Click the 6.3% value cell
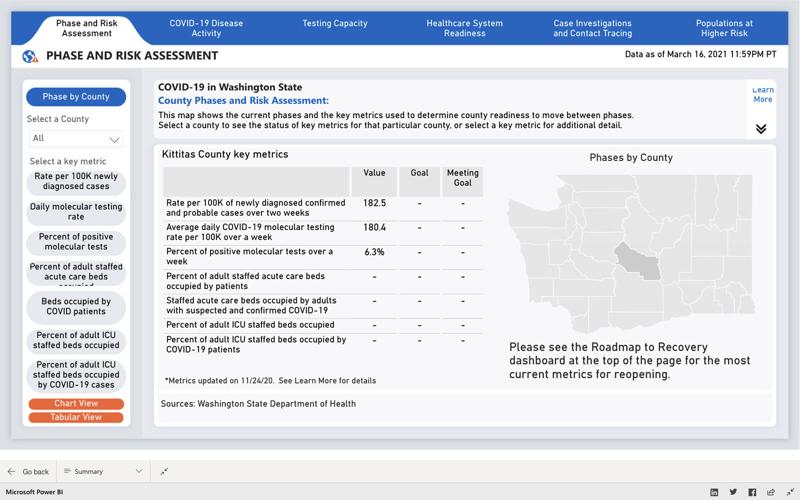 pyautogui.click(x=374, y=252)
